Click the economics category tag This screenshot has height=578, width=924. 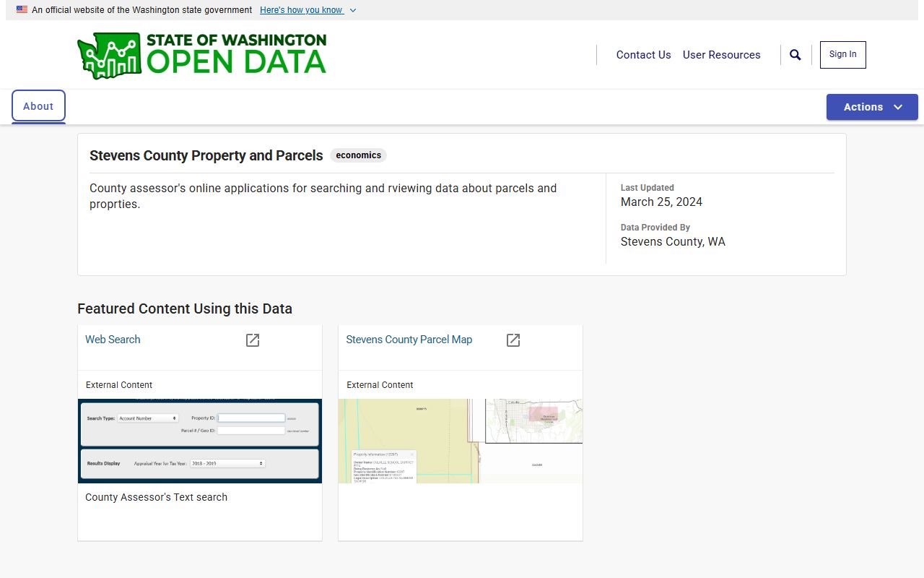(x=359, y=155)
